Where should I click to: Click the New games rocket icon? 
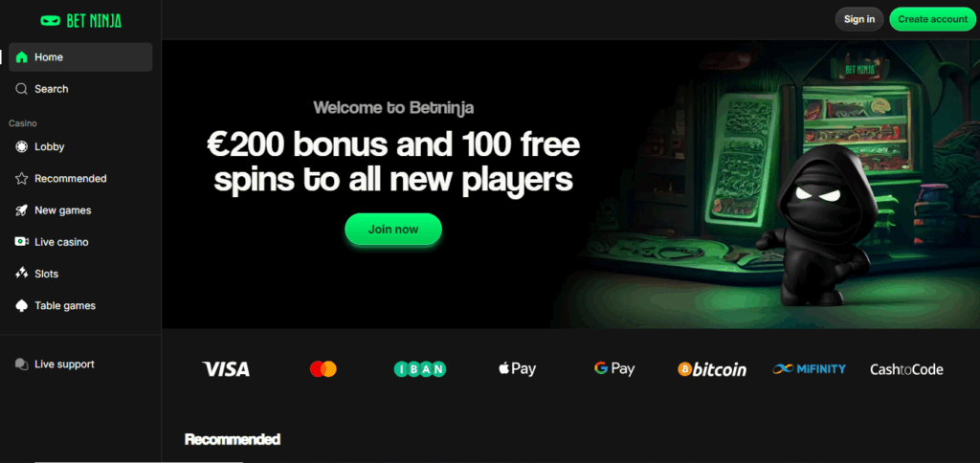coord(21,210)
